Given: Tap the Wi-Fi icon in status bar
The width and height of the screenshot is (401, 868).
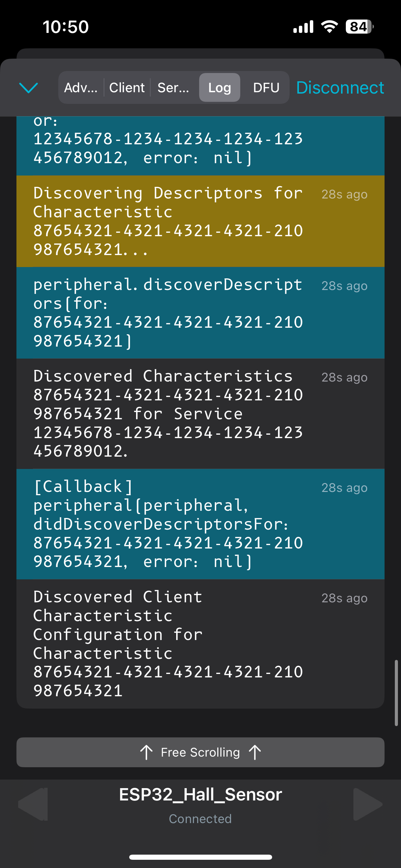Looking at the screenshot, I should click(x=330, y=26).
